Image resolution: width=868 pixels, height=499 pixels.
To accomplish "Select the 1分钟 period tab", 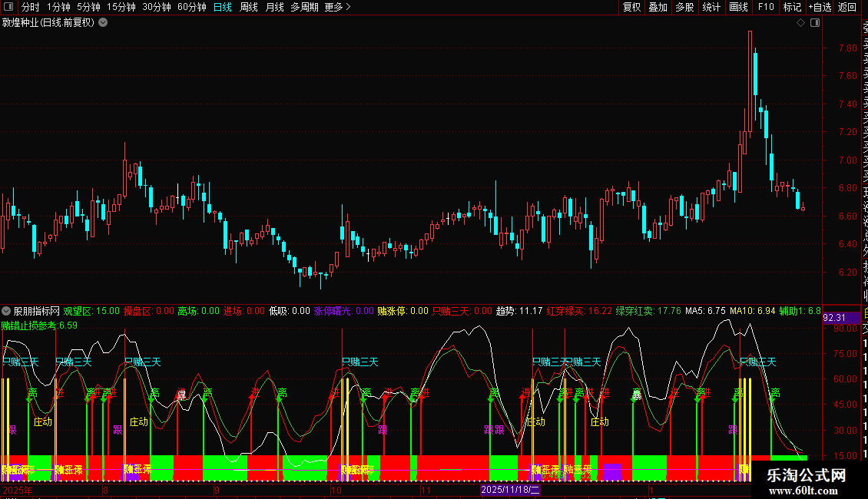I will click(x=58, y=7).
